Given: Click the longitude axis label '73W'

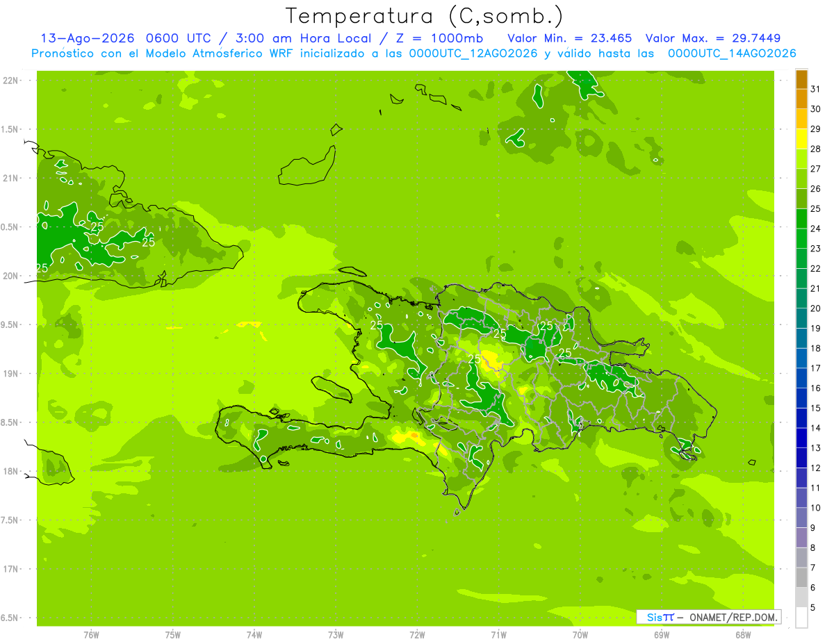Looking at the screenshot, I should [336, 635].
